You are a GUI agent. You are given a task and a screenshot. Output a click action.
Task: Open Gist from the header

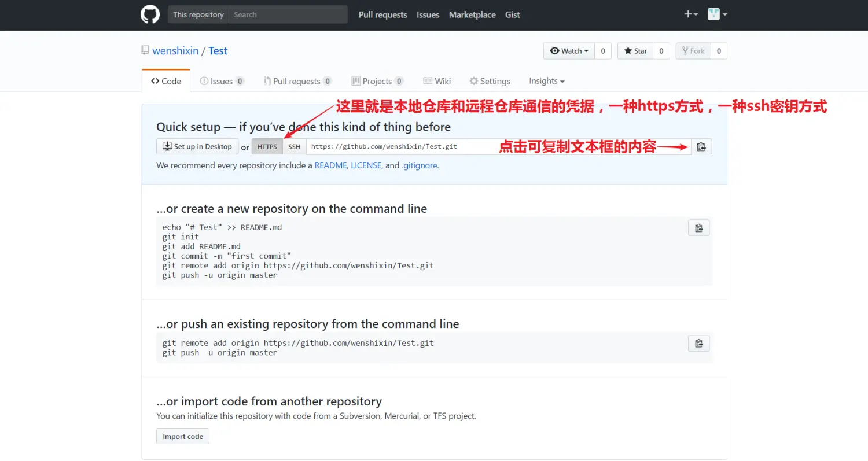(513, 15)
